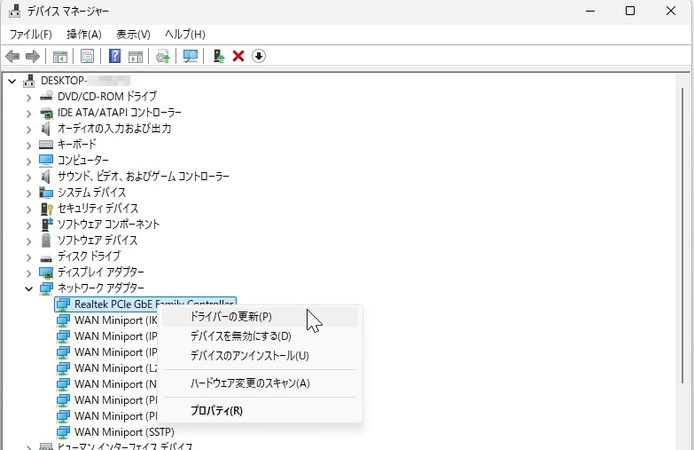Click the Enable device green-arrow icon
Viewport: 694px width, 450px height.
[x=219, y=56]
